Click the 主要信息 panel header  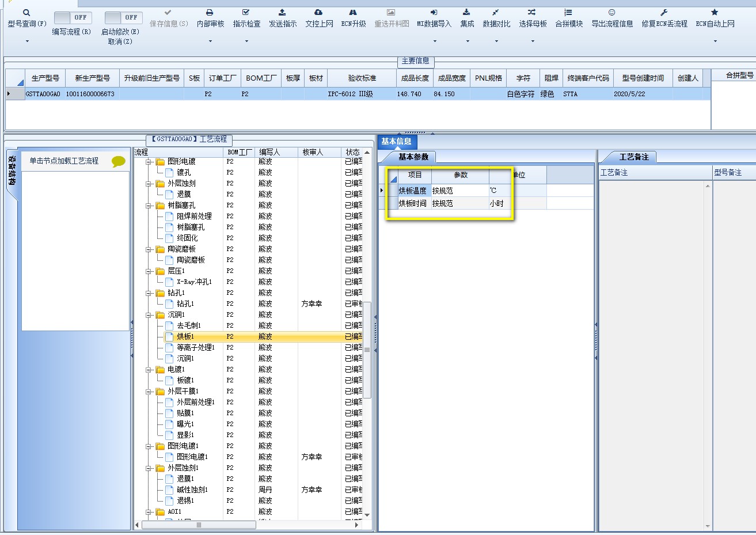415,61
